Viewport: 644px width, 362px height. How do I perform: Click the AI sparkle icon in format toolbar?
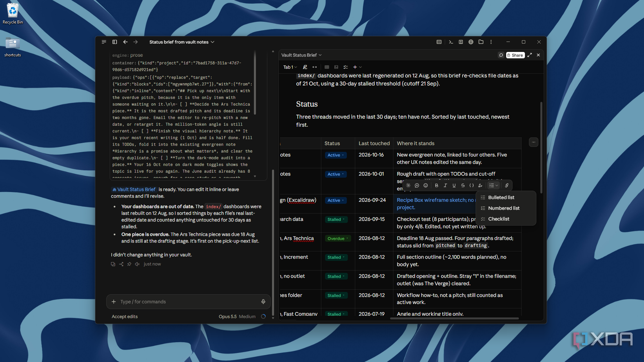(x=408, y=185)
